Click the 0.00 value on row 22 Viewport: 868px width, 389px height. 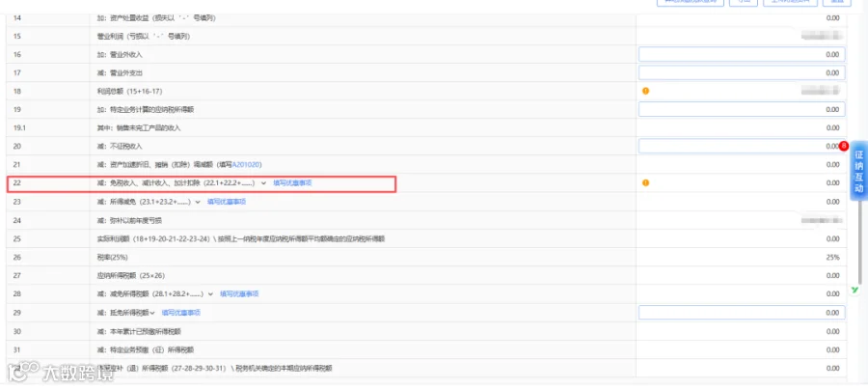click(832, 182)
